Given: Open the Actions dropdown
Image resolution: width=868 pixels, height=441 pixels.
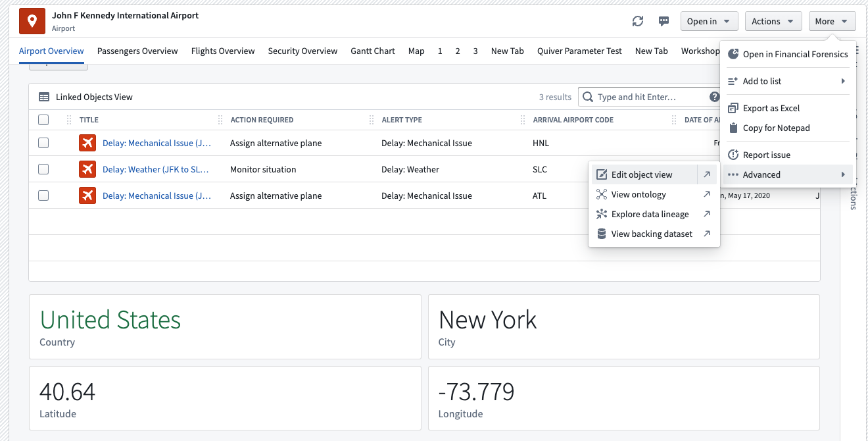Looking at the screenshot, I should tap(773, 21).
